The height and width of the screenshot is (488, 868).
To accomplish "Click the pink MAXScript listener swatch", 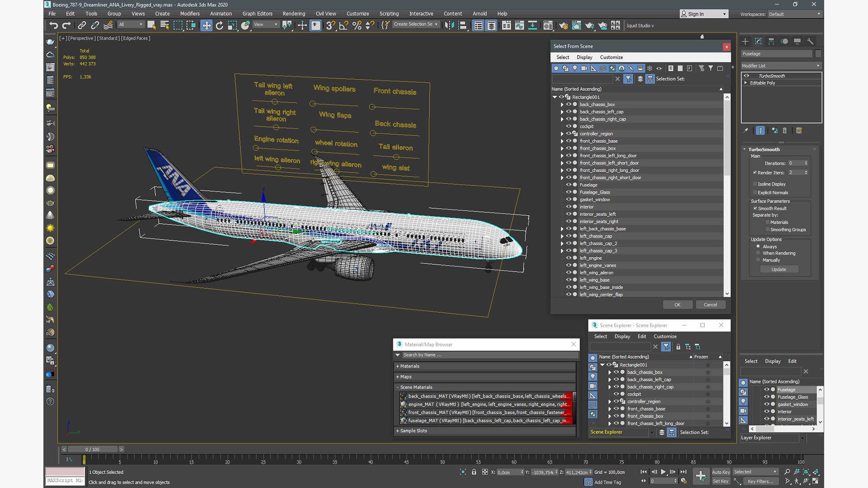I will pyautogui.click(x=65, y=472).
